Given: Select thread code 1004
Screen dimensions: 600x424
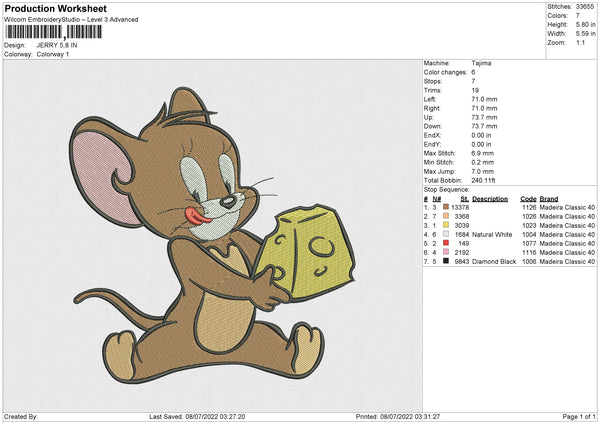Looking at the screenshot, I should (529, 235).
